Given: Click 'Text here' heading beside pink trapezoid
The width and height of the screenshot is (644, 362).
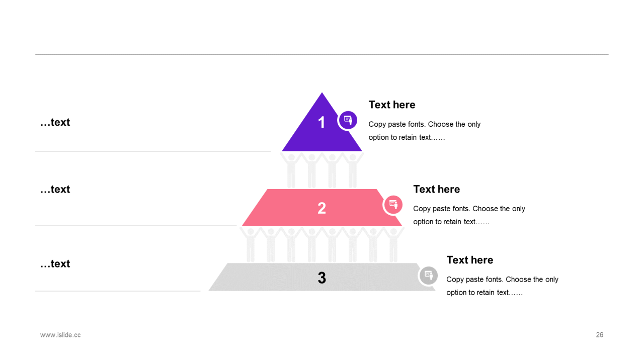Looking at the screenshot, I should 437,189.
